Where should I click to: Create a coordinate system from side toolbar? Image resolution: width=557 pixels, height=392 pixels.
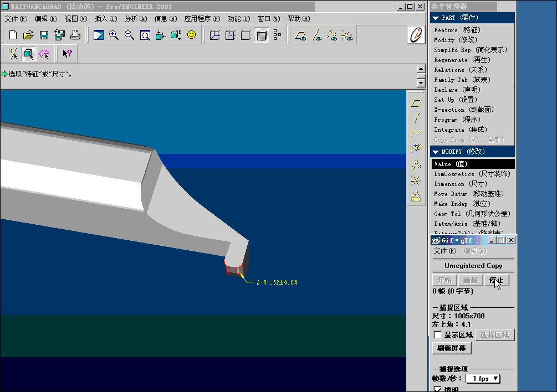pyautogui.click(x=416, y=180)
